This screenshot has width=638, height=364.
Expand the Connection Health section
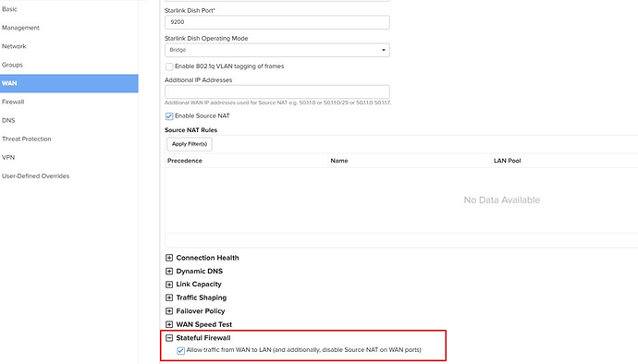pyautogui.click(x=169, y=258)
